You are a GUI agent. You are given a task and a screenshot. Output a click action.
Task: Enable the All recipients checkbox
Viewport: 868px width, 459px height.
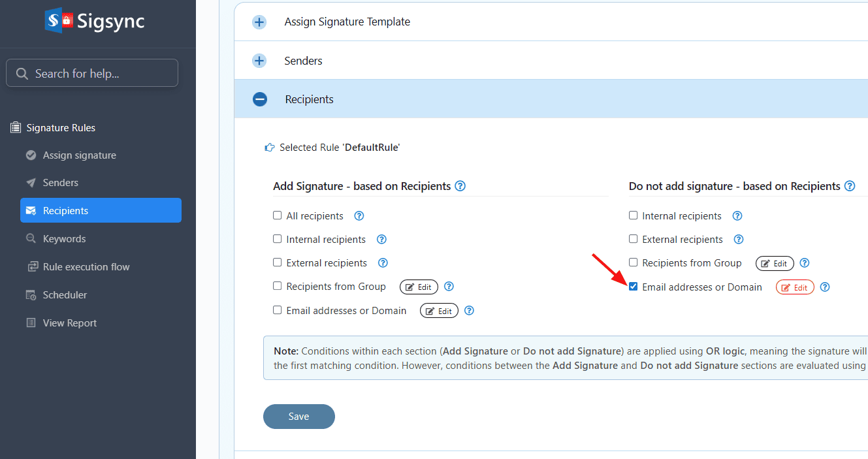(x=278, y=215)
